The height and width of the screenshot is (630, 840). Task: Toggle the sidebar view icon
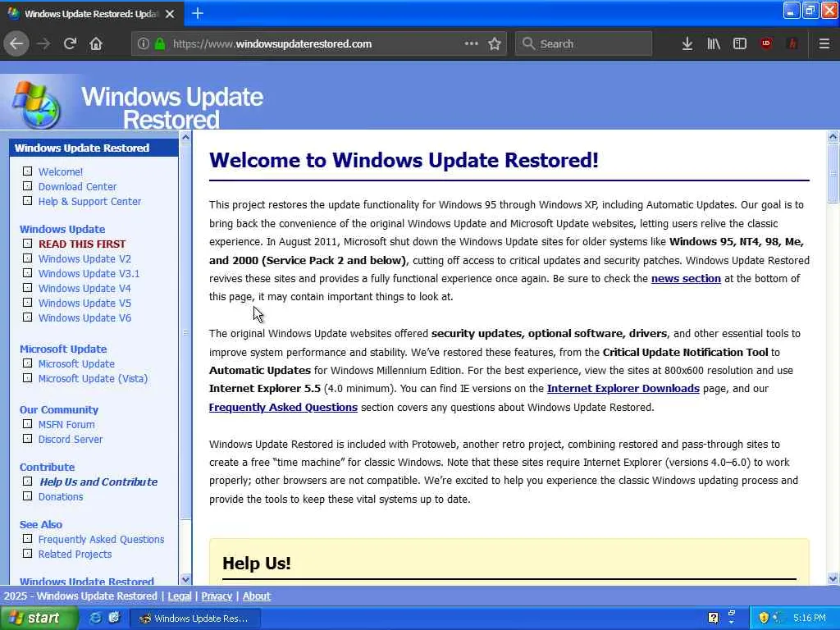point(740,44)
